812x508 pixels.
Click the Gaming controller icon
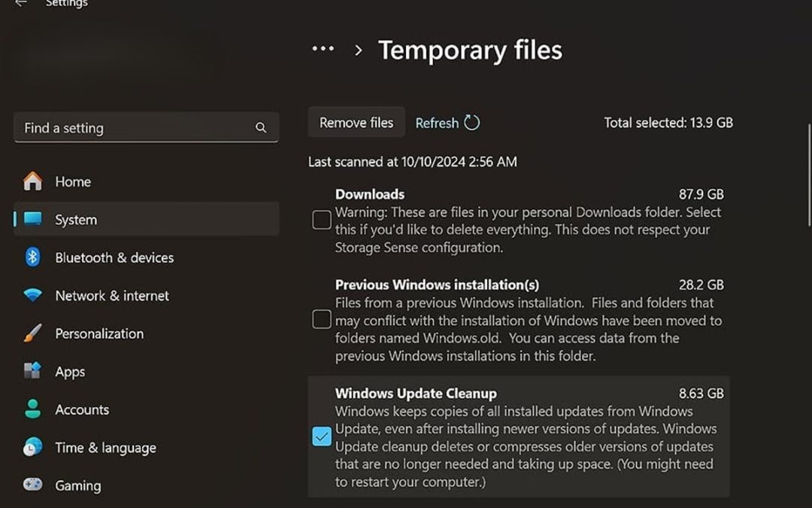click(32, 485)
